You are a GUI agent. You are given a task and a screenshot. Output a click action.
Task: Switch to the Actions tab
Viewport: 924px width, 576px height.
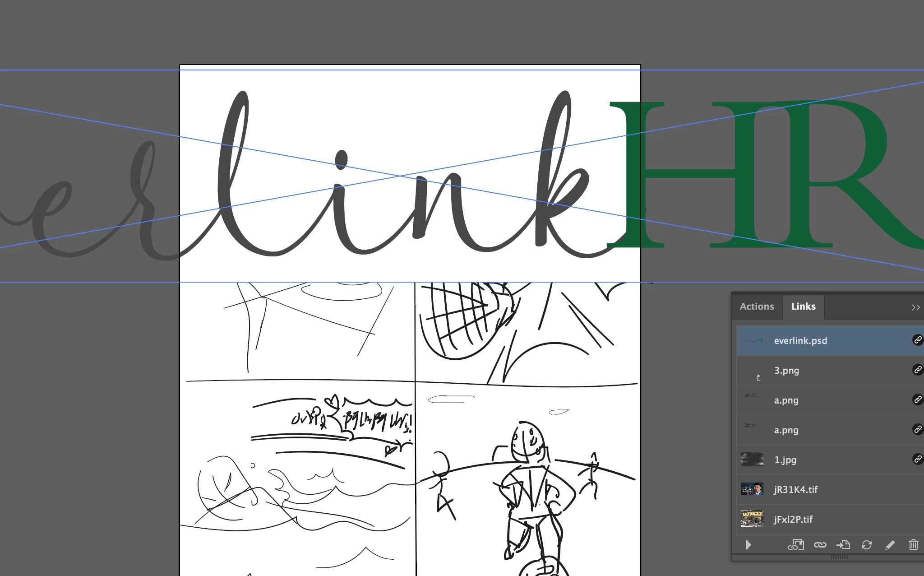click(x=757, y=307)
